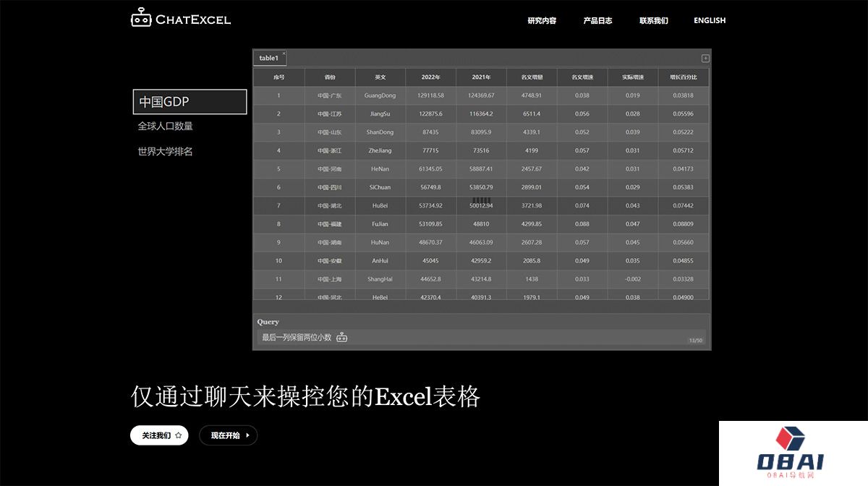Open the 联系我们 menu item

tap(654, 20)
